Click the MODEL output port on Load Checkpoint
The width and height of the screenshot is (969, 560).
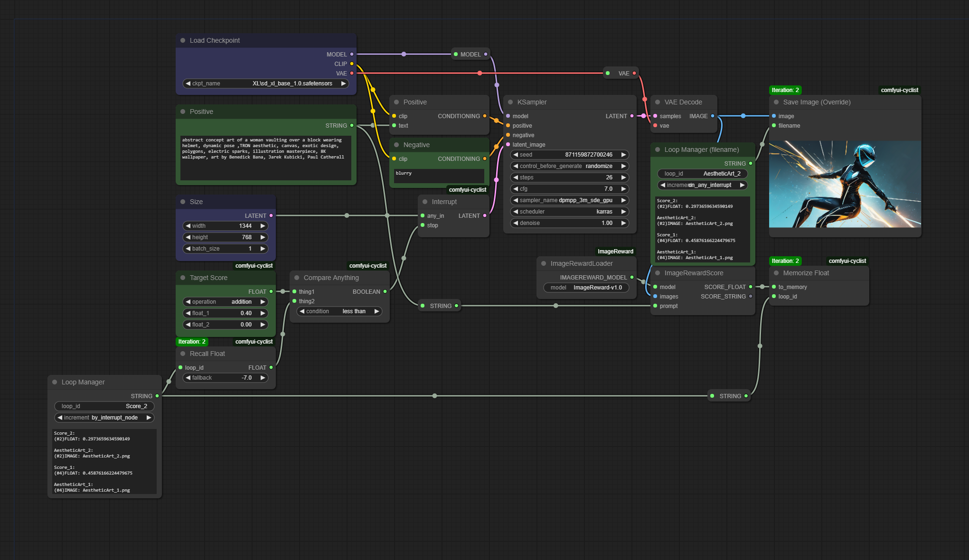tap(352, 54)
